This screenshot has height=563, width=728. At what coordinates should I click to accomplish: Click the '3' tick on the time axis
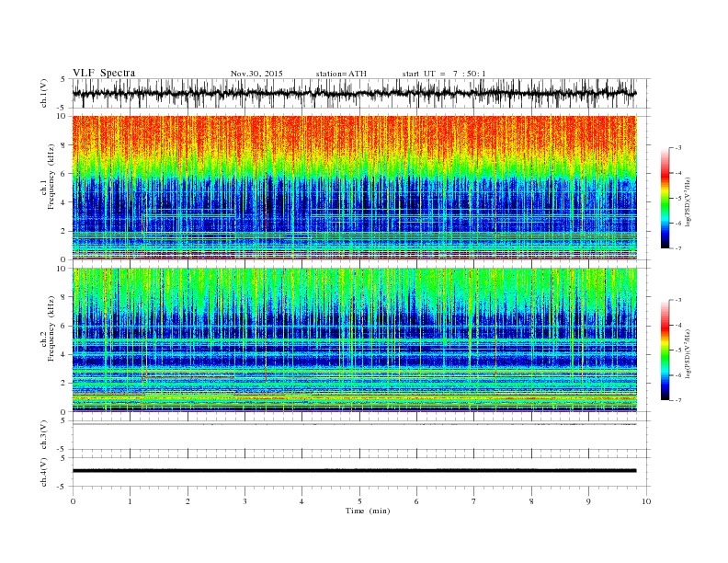click(245, 501)
